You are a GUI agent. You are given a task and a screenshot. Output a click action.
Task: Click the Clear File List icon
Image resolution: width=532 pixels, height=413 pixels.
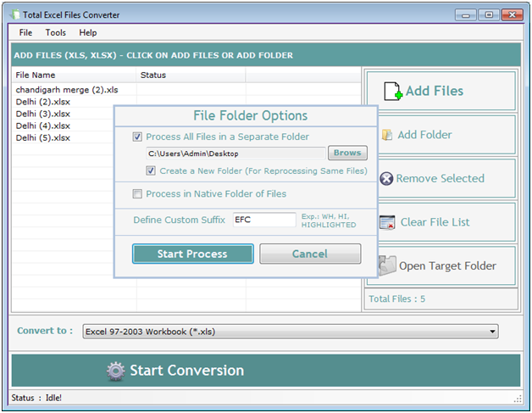tap(387, 222)
